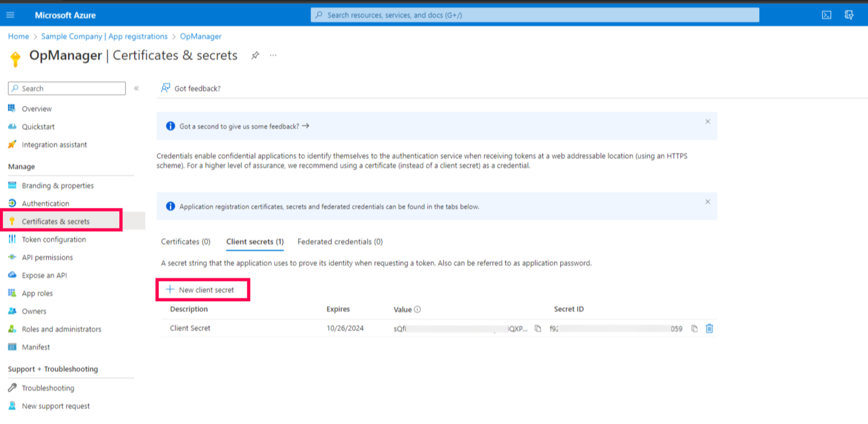Image resolution: width=868 pixels, height=424 pixels.
Task: Click the OpManager breadcrumb link
Action: [x=201, y=36]
